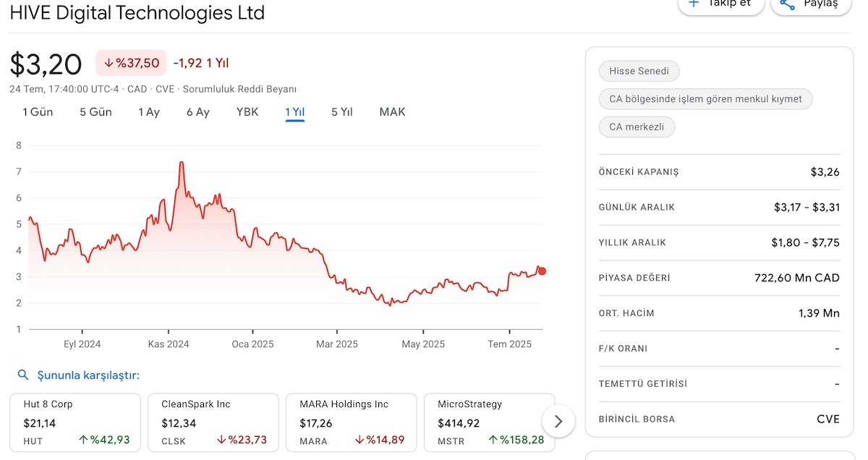Click the $3,20 current price
The width and height of the screenshot is (868, 460).
pyautogui.click(x=46, y=64)
